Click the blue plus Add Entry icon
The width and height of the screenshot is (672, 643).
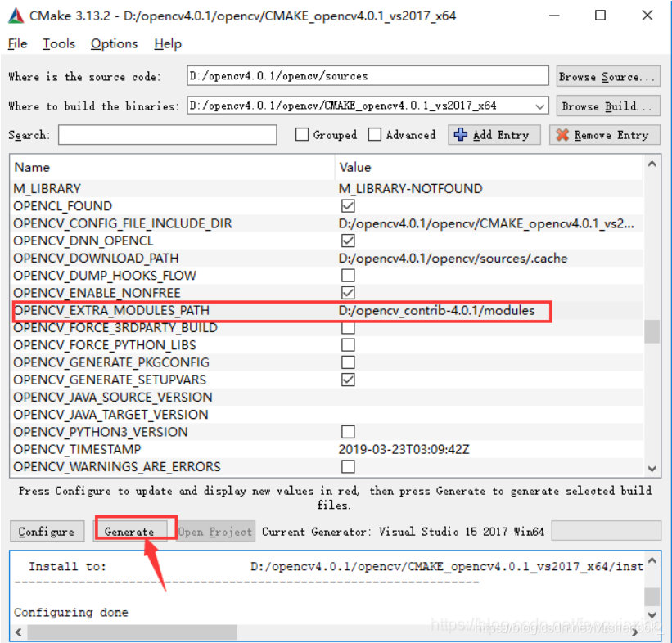pyautogui.click(x=461, y=134)
